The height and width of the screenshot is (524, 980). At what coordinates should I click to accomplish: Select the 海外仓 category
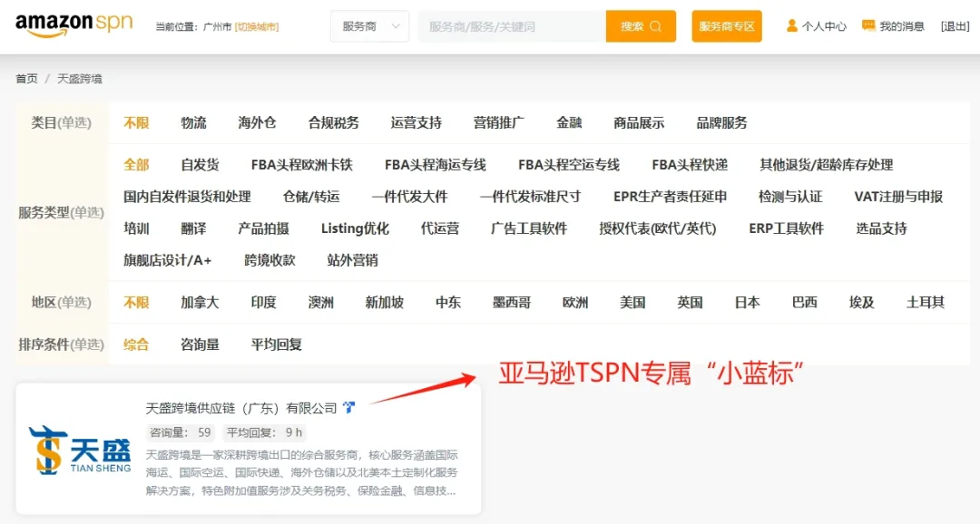(x=257, y=123)
